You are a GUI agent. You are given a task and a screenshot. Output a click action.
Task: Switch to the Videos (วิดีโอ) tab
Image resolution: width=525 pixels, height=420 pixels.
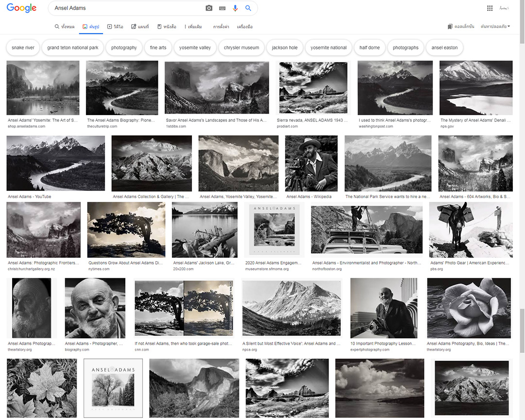[x=115, y=27]
